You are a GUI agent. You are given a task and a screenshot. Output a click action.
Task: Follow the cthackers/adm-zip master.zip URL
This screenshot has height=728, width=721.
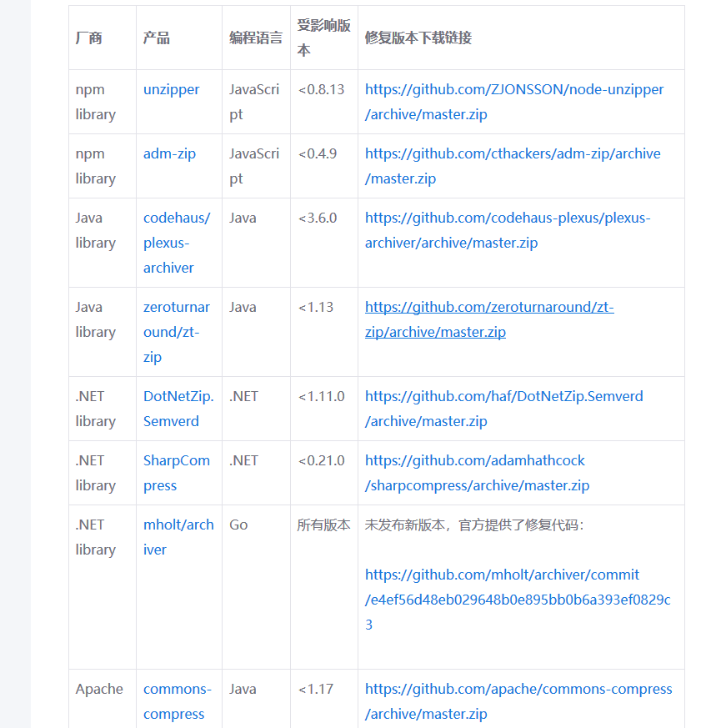[513, 166]
